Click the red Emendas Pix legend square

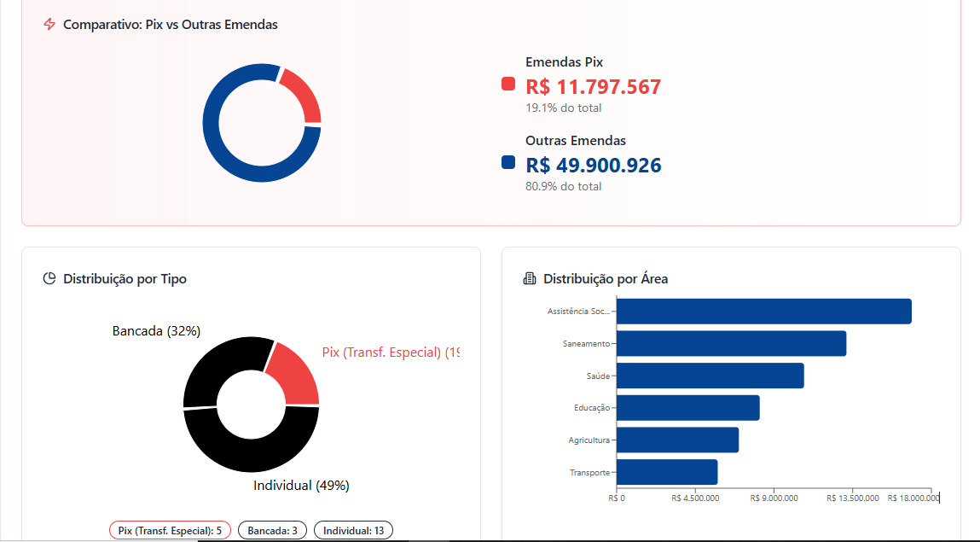pyautogui.click(x=508, y=84)
